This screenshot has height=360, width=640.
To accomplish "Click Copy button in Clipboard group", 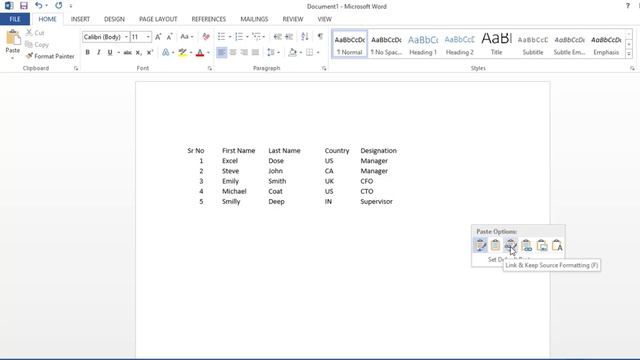I will click(x=37, y=44).
